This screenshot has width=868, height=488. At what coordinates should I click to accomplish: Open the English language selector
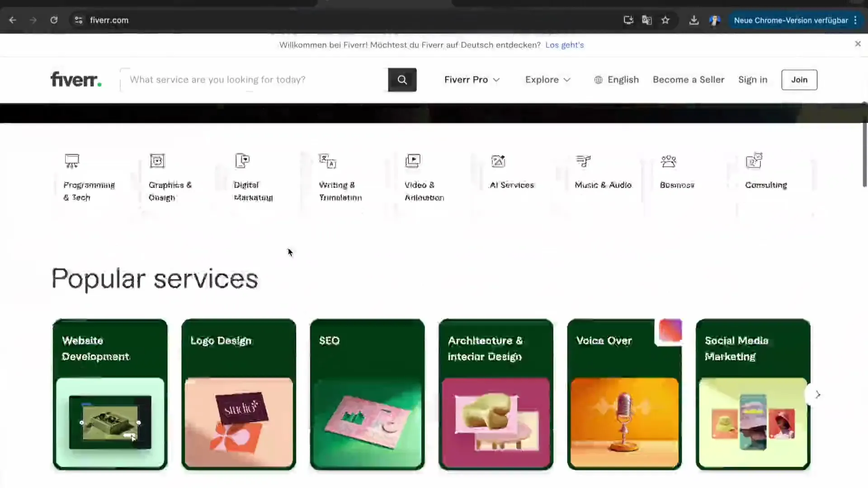pos(617,80)
